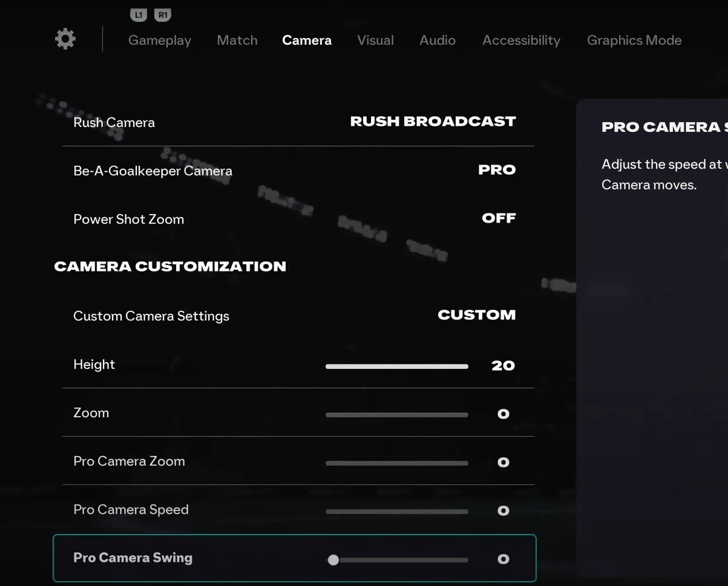Click the Pro Camera Swing value 0
728x586 pixels.
pyautogui.click(x=503, y=559)
